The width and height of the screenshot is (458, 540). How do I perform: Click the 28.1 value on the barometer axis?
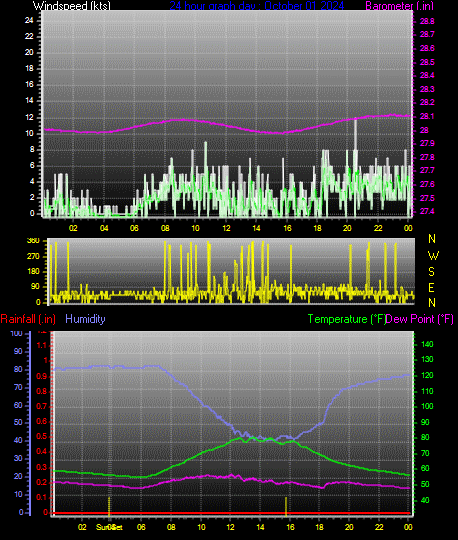427,116
